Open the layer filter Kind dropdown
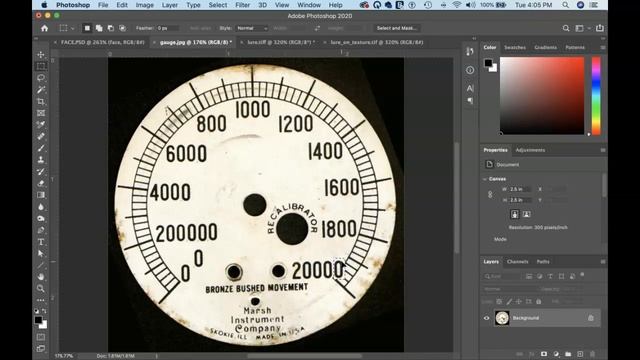Viewport: 640px width, 360px height. pos(502,276)
